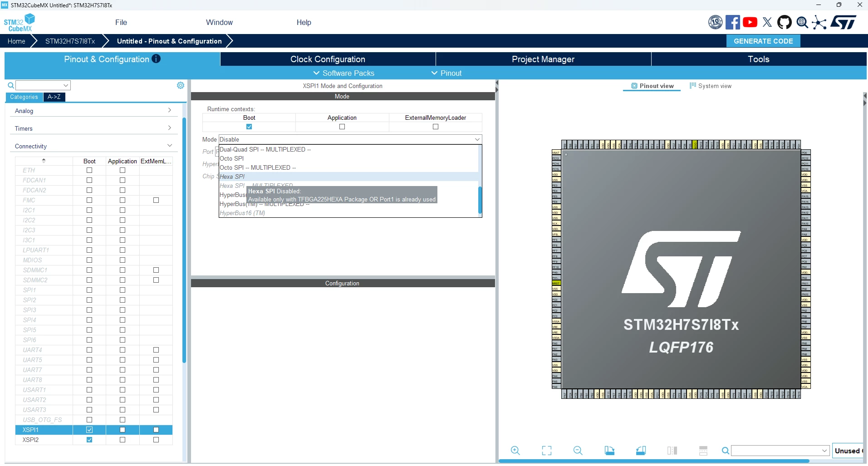868x466 pixels.
Task: Switch to the Project Manager tab
Action: pos(543,59)
